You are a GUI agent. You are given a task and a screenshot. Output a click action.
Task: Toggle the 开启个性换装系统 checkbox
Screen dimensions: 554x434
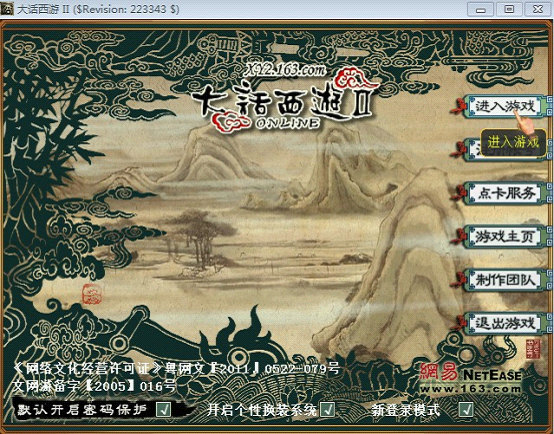pos(328,410)
